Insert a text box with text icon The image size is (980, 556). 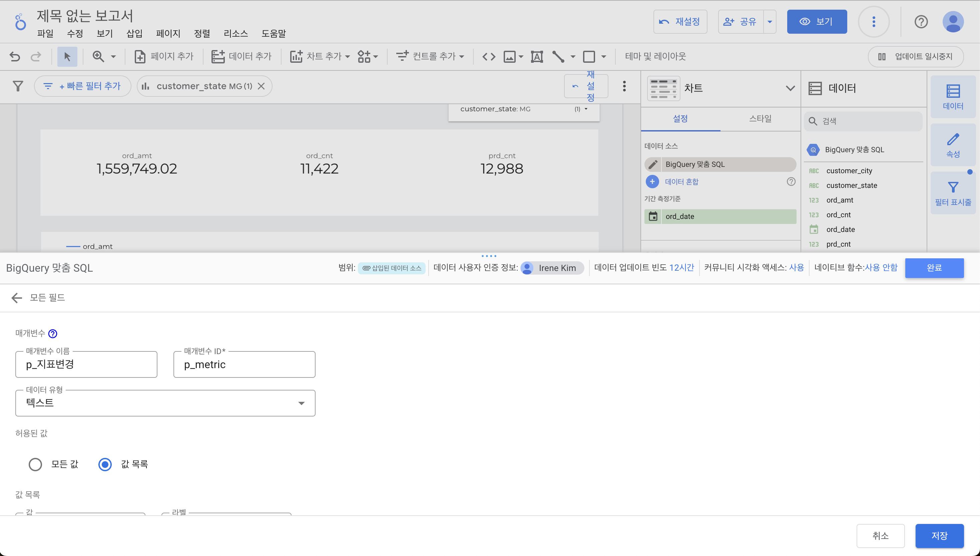coord(537,56)
